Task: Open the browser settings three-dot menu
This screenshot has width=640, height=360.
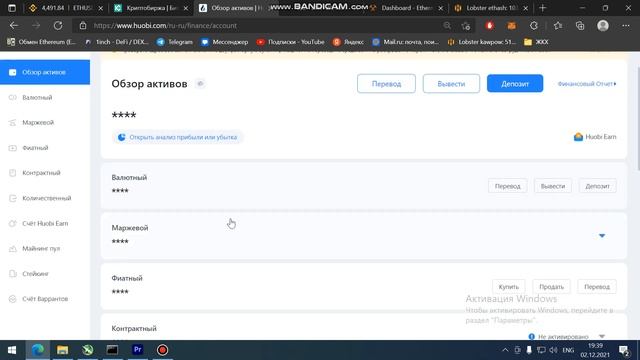Action: point(626,26)
